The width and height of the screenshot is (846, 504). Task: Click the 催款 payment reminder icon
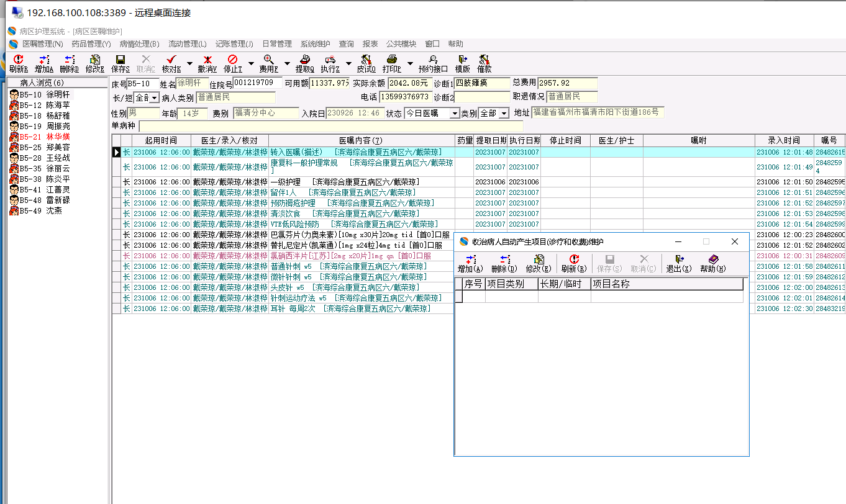click(484, 59)
